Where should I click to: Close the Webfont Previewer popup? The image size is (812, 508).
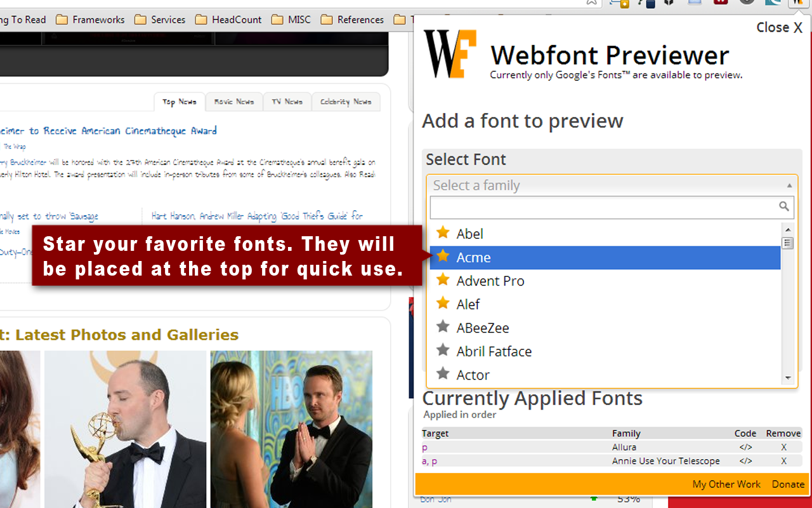(x=779, y=27)
